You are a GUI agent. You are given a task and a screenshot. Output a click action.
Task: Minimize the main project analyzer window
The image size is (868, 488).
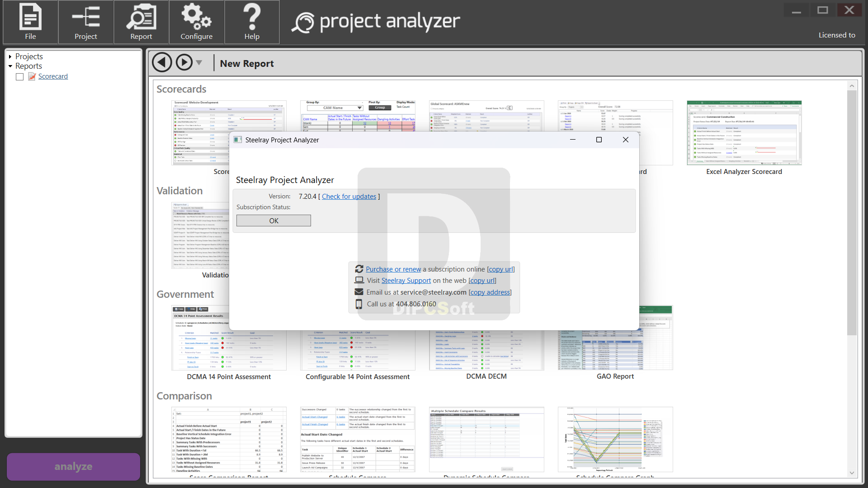(x=797, y=10)
